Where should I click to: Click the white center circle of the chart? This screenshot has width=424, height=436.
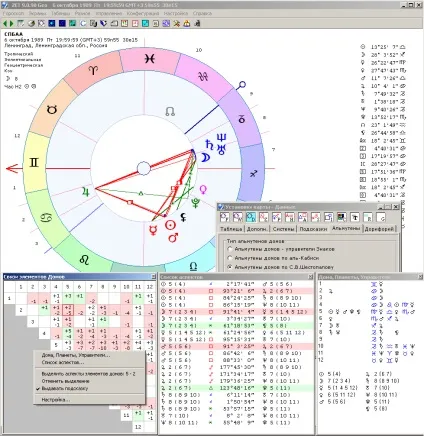coord(144,168)
